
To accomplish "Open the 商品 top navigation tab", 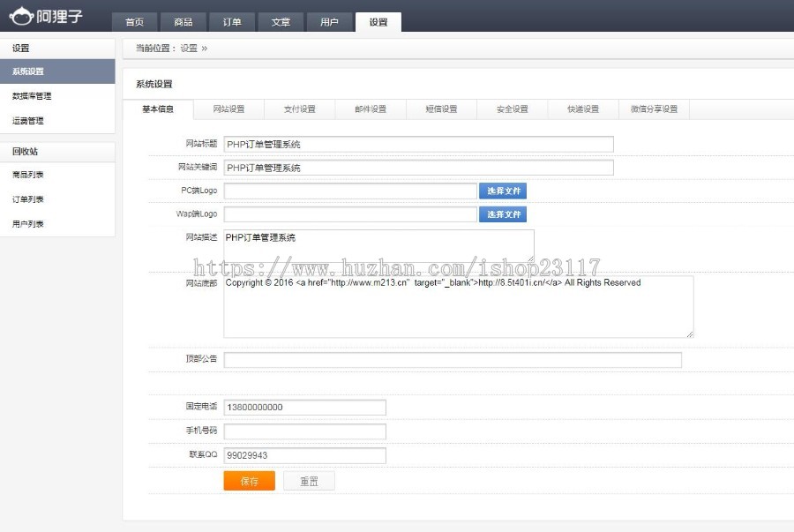I will pyautogui.click(x=183, y=22).
